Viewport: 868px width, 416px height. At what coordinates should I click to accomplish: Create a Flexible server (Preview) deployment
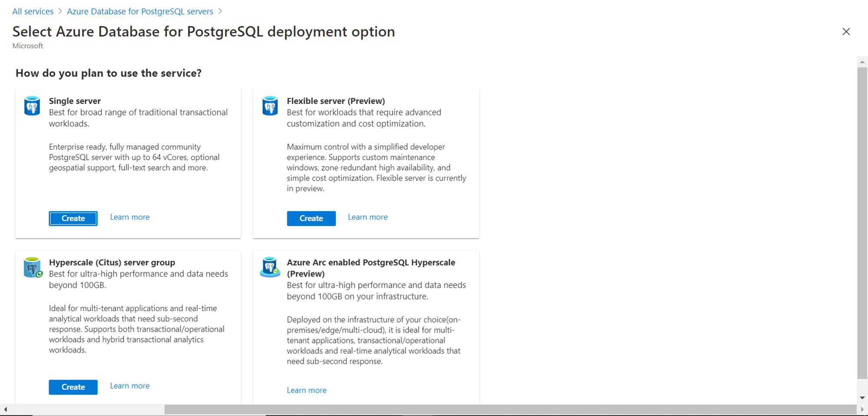point(311,218)
